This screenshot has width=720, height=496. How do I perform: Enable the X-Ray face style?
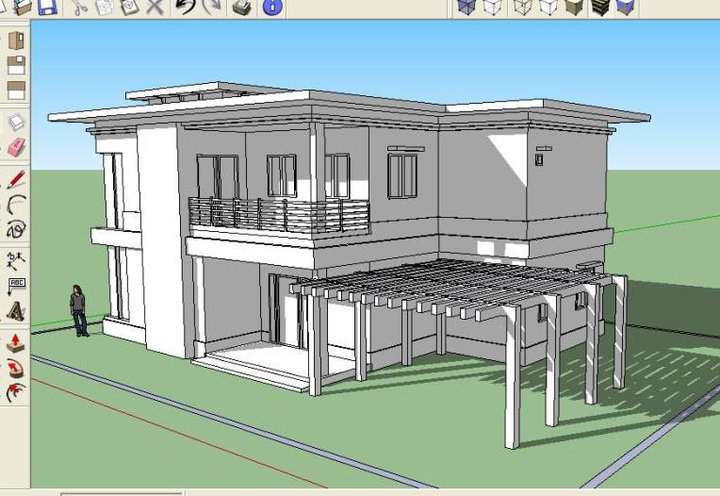click(467, 6)
